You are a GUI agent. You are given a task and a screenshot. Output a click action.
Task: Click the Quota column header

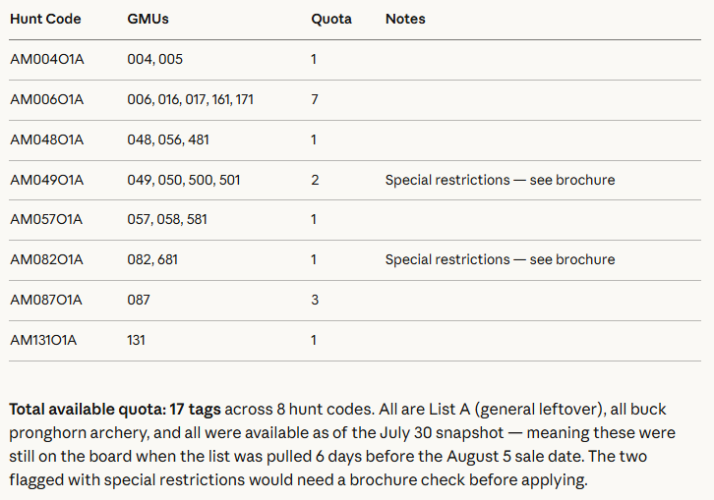pos(331,19)
